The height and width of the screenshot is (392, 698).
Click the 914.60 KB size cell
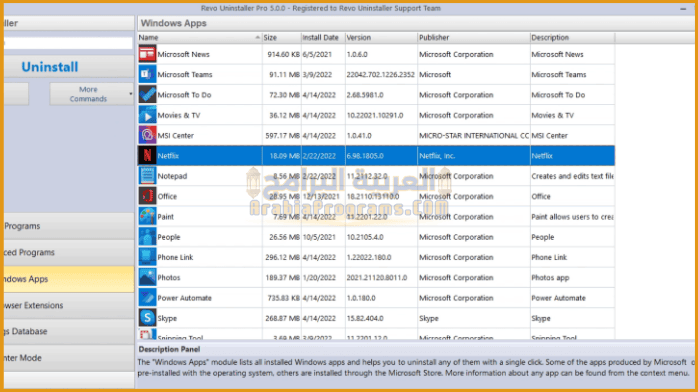coord(283,54)
